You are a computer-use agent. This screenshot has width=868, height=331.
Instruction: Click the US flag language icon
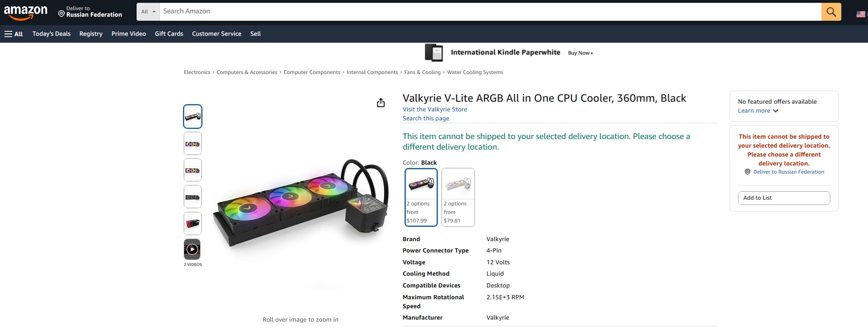click(x=861, y=14)
